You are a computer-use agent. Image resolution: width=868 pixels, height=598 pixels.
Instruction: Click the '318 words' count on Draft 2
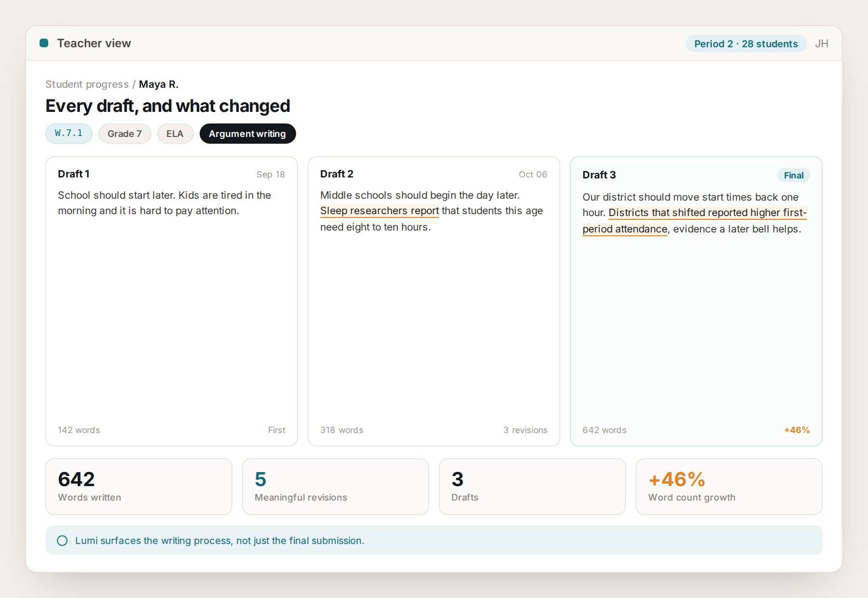pyautogui.click(x=342, y=430)
